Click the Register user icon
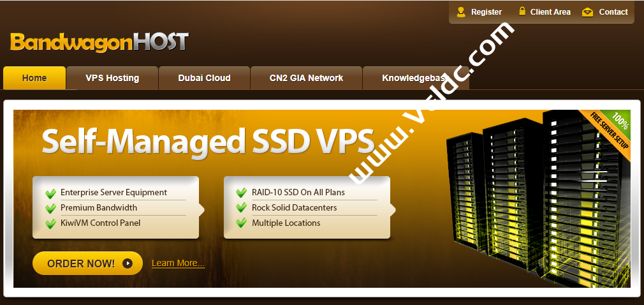The width and height of the screenshot is (644, 305). [x=461, y=12]
